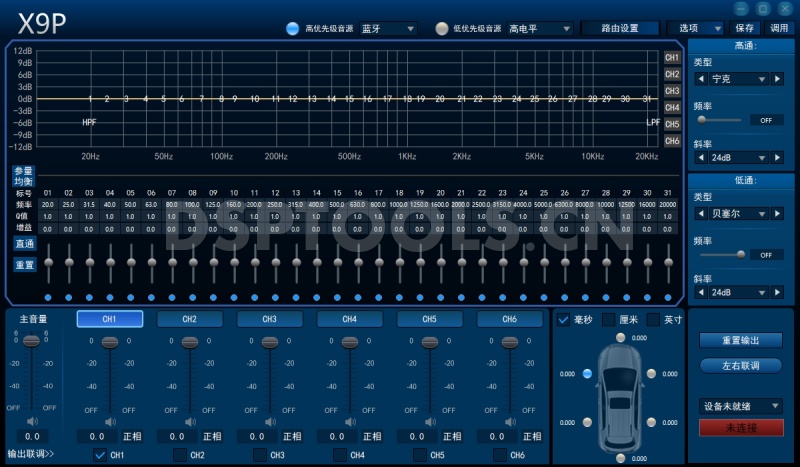Uncheck the CH1 output link checkbox

[100, 455]
